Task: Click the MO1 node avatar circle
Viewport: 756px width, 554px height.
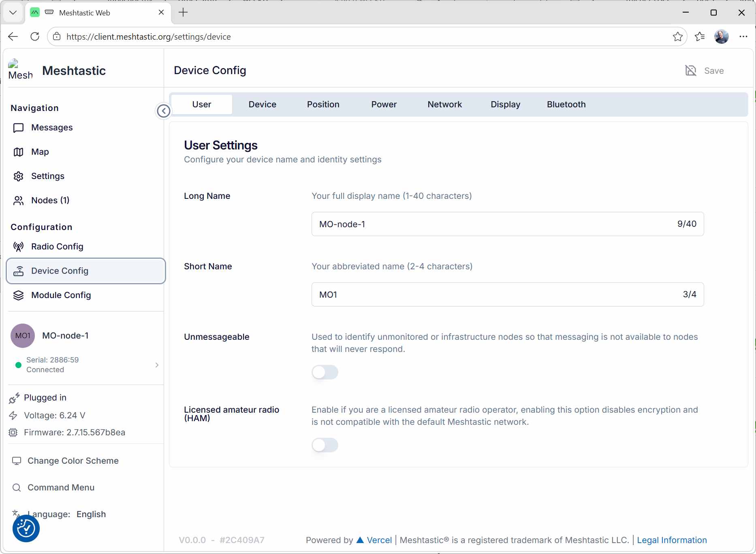Action: coord(23,336)
